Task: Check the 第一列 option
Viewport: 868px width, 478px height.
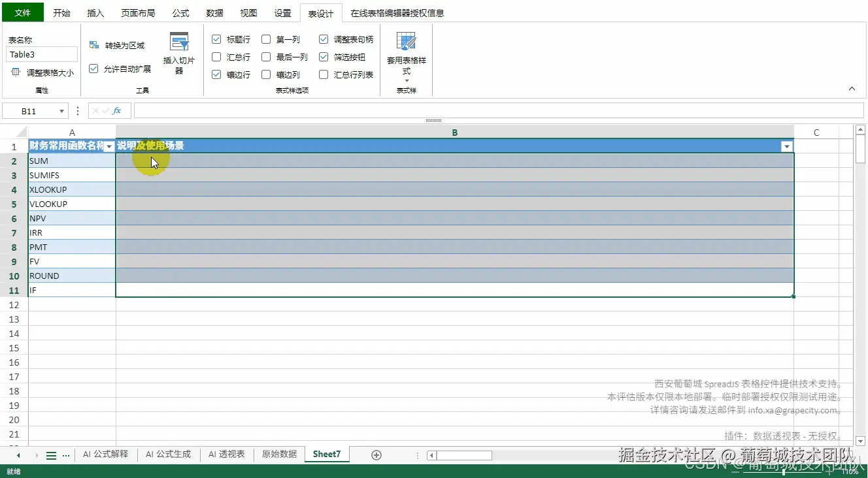Action: [265, 39]
